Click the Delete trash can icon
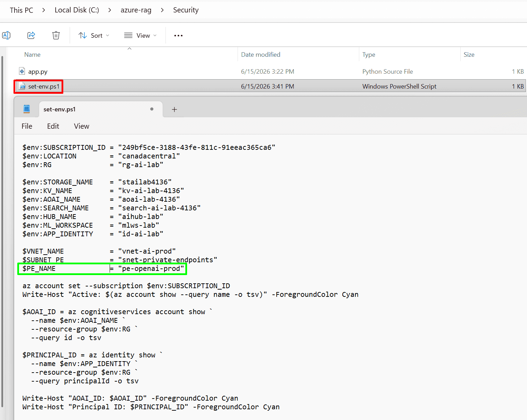This screenshot has width=527, height=420. point(56,35)
